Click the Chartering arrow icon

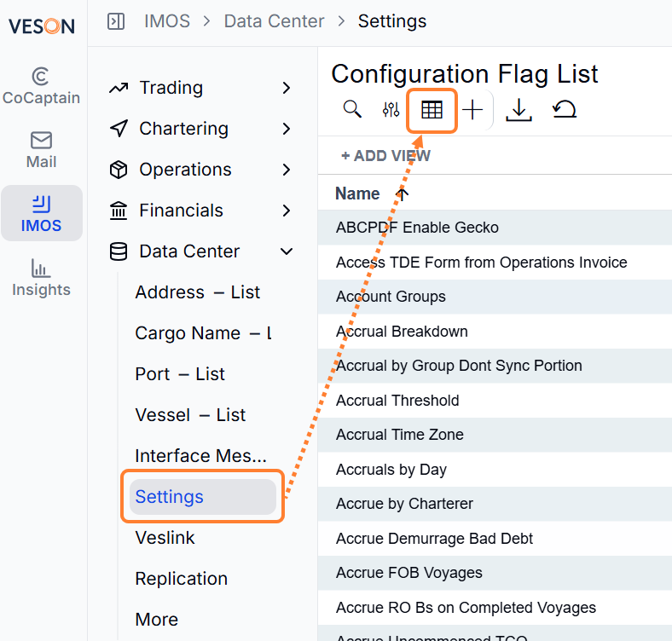coord(119,129)
